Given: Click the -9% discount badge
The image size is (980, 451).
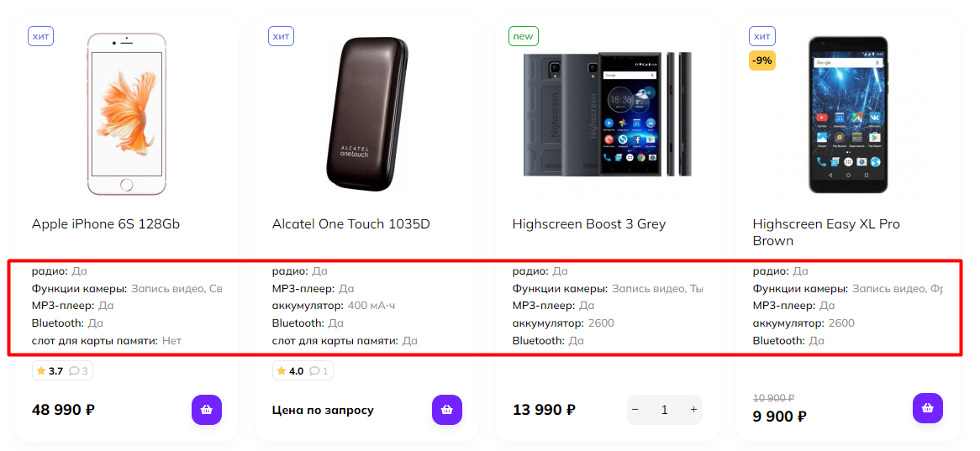Looking at the screenshot, I should [x=762, y=60].
